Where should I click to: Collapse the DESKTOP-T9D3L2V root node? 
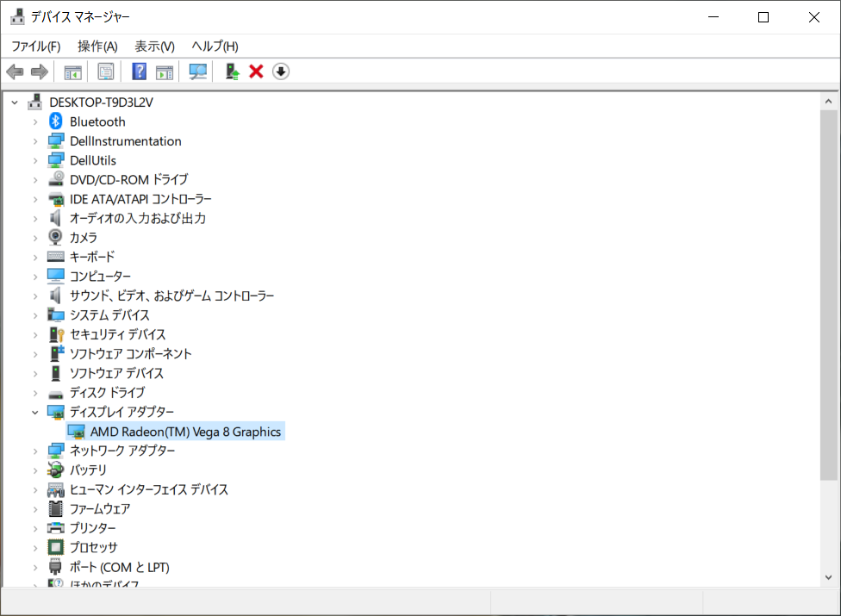point(15,102)
